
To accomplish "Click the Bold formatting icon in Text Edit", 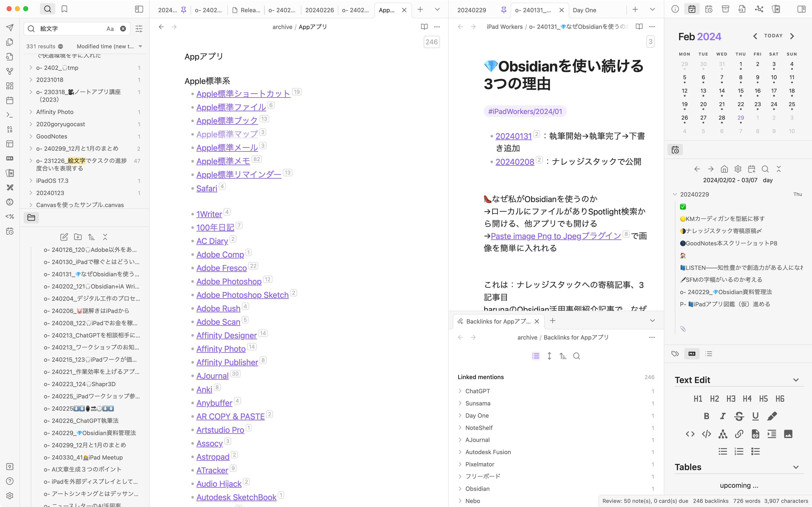I will click(x=706, y=416).
